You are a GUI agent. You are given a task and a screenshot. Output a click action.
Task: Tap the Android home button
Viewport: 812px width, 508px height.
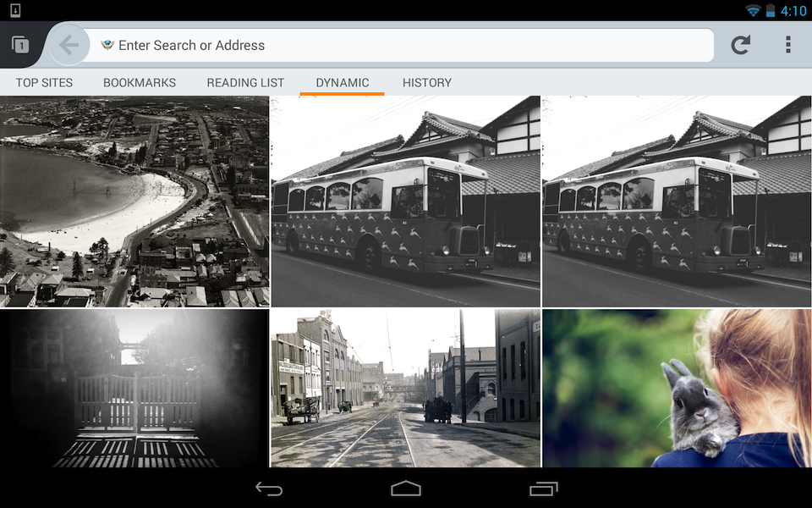(405, 489)
